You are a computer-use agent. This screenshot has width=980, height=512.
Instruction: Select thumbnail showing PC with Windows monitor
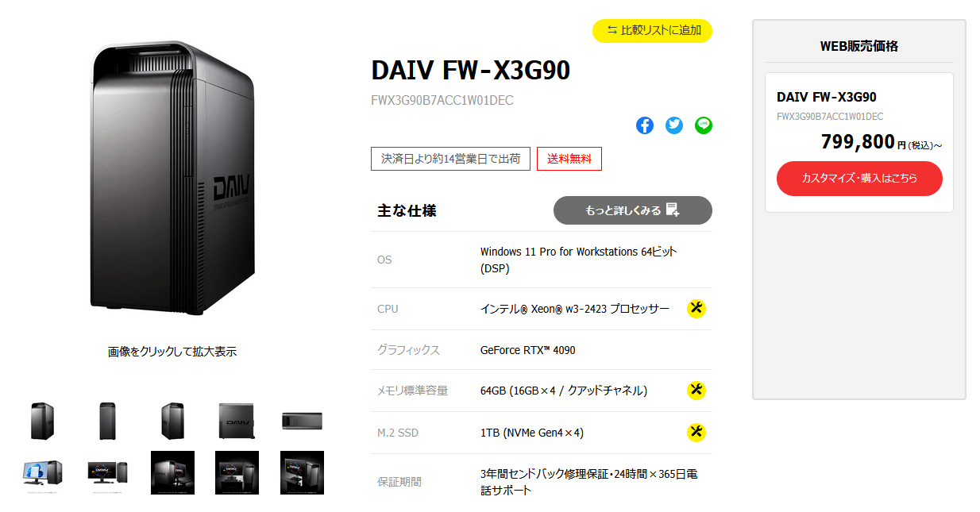pos(43,473)
